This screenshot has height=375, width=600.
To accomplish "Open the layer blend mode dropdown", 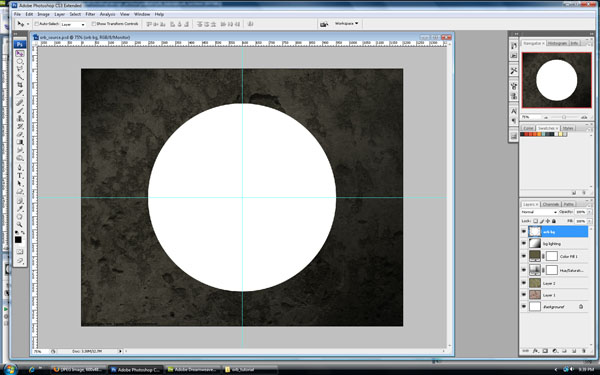I will click(539, 212).
